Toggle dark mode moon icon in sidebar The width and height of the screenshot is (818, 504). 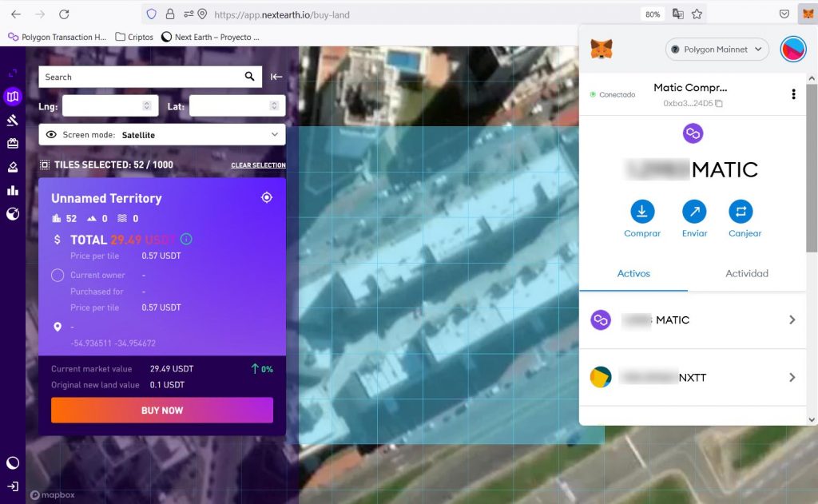[13, 462]
